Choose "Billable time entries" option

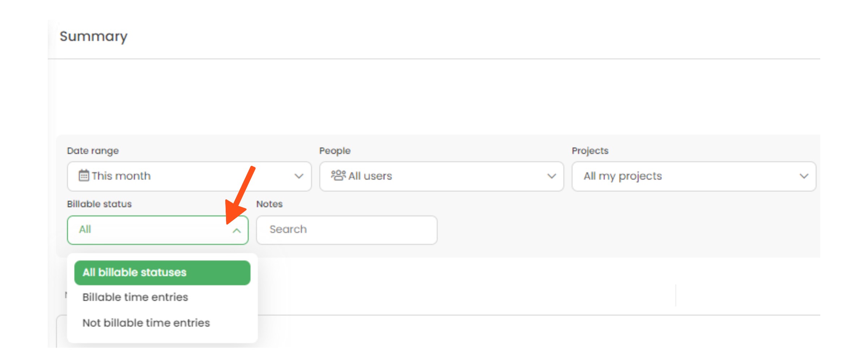[x=135, y=297]
